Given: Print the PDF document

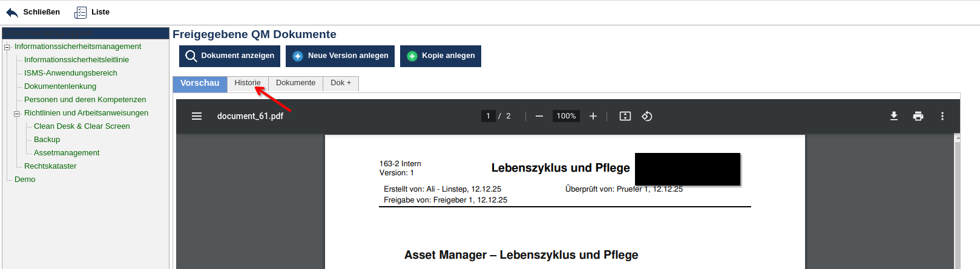Looking at the screenshot, I should (918, 116).
